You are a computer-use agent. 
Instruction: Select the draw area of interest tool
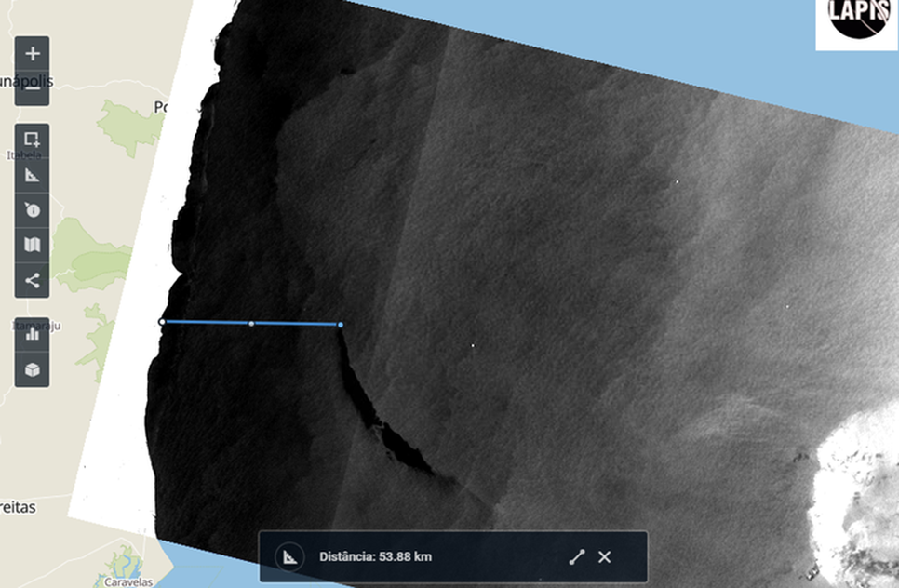[32, 140]
